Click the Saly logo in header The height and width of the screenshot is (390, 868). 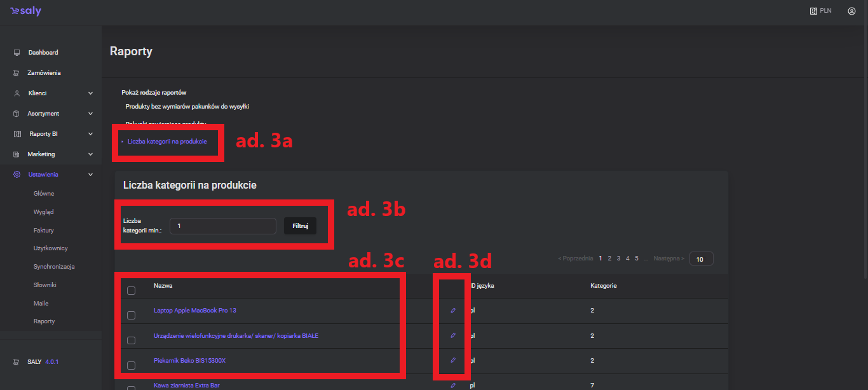tap(25, 11)
